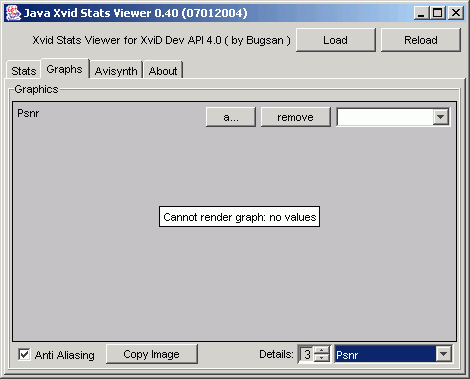Viewport: 470px width, 379px height.
Task: Decrease the Details spinner value
Action: (322, 358)
